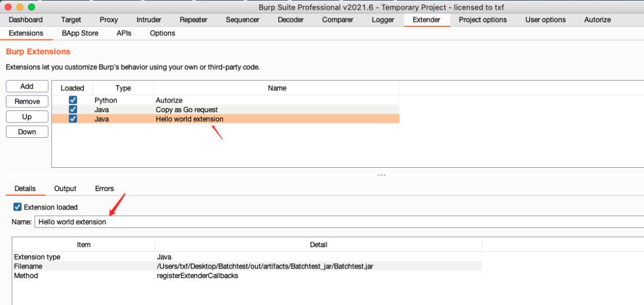This screenshot has width=644, height=305.
Task: Select the Extension type row
Action: (x=247, y=257)
